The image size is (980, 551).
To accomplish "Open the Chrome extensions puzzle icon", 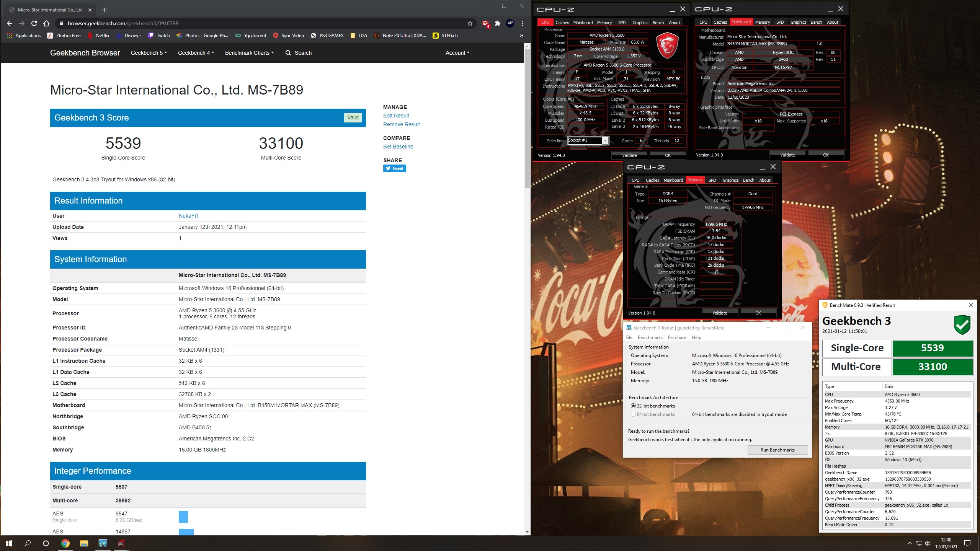I will pyautogui.click(x=498, y=23).
